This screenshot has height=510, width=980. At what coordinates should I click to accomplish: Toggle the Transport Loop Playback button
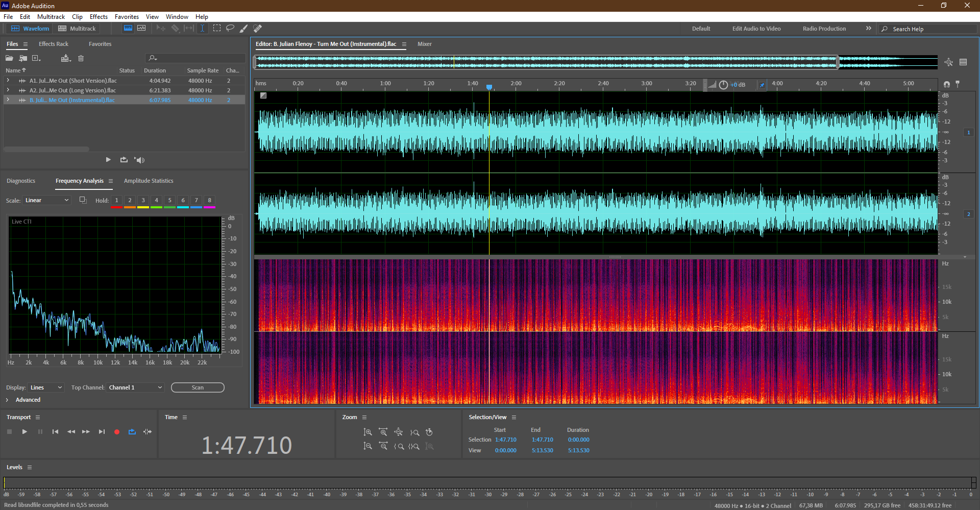click(x=132, y=432)
